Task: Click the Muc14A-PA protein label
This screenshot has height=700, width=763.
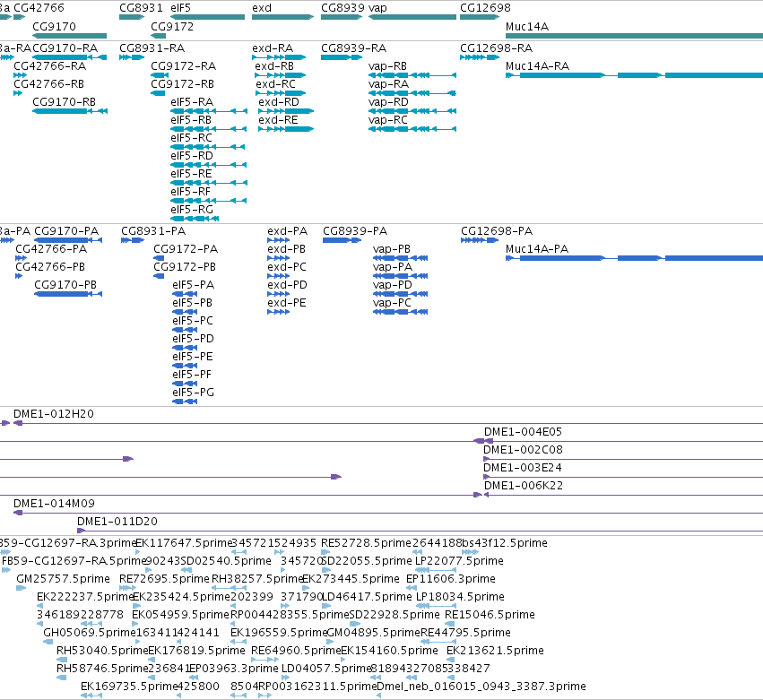Action: point(537,249)
